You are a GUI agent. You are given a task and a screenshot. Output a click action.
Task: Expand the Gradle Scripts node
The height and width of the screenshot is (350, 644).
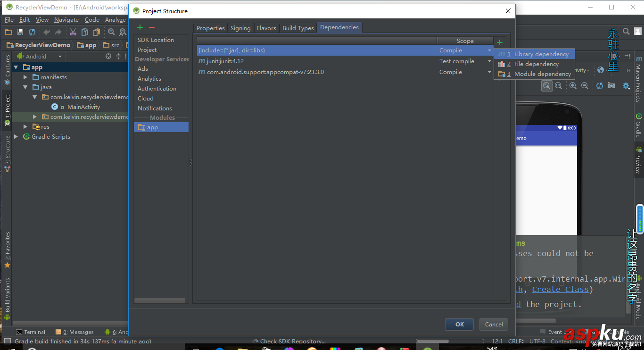pos(16,137)
